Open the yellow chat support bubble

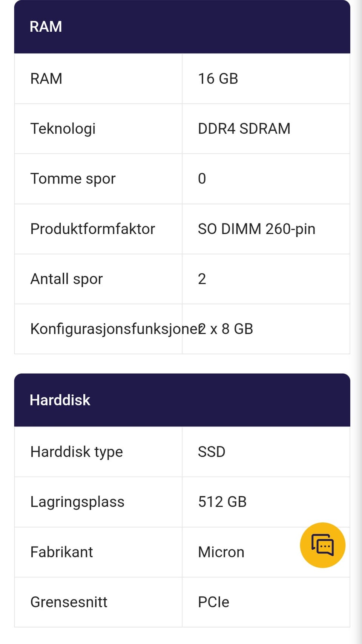[x=322, y=545]
